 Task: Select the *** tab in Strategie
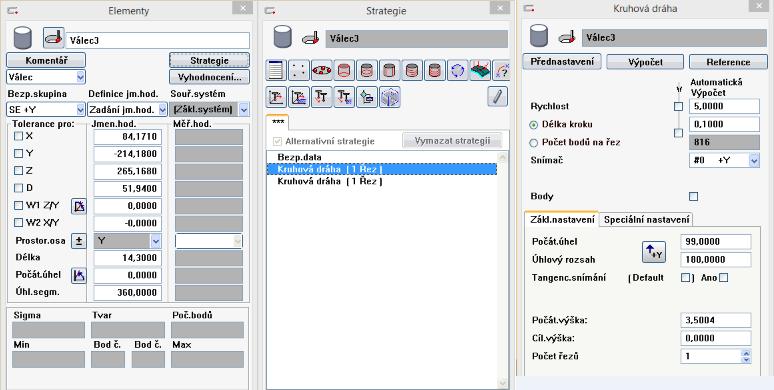[278, 122]
